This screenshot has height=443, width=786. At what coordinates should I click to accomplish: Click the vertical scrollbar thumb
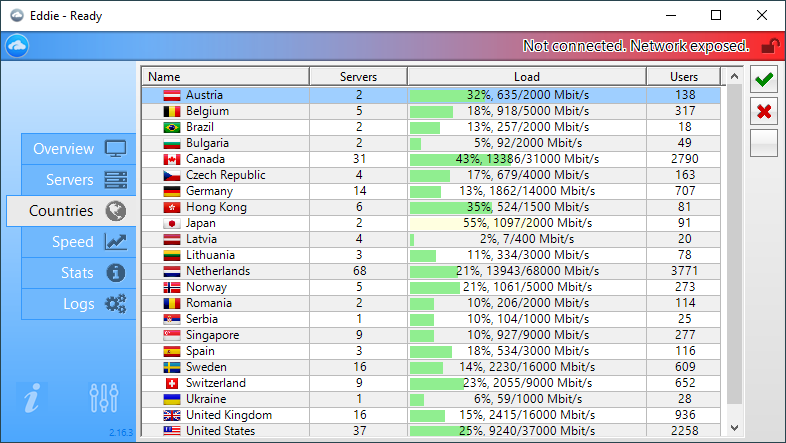(734, 244)
